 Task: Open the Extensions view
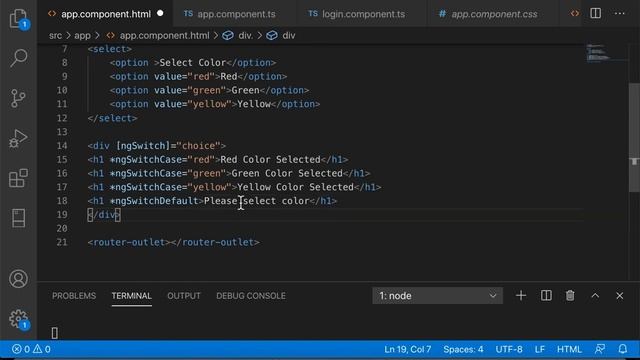tap(18, 178)
